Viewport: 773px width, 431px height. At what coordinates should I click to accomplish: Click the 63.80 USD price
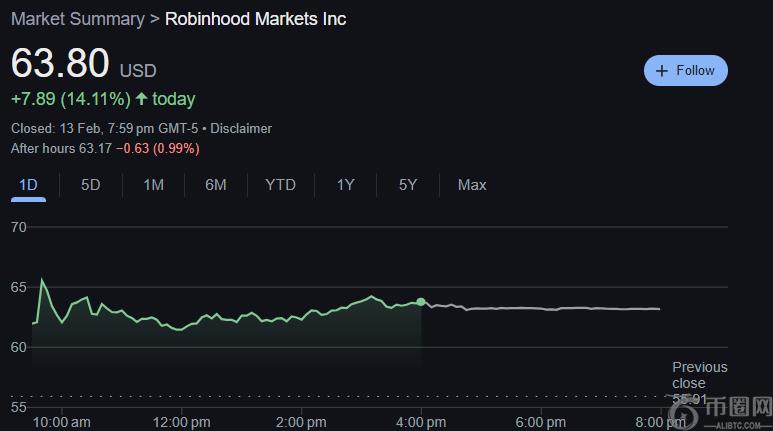[60, 64]
